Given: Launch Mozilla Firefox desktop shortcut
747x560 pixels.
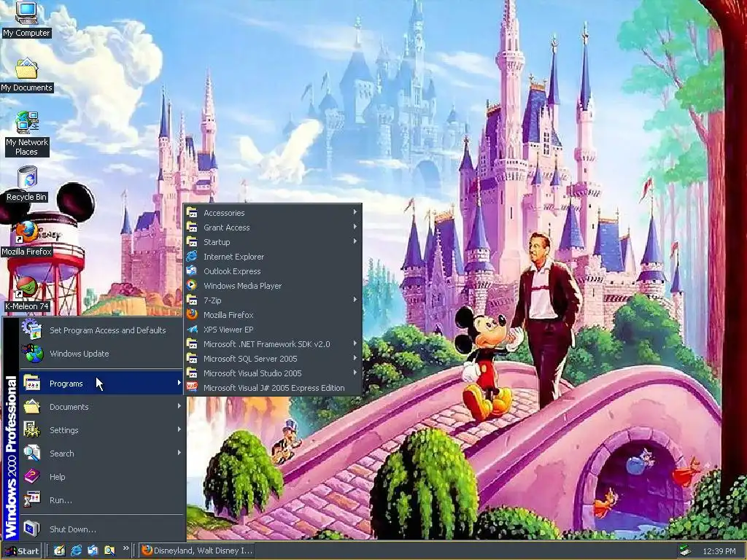Looking at the screenshot, I should pos(27,238).
